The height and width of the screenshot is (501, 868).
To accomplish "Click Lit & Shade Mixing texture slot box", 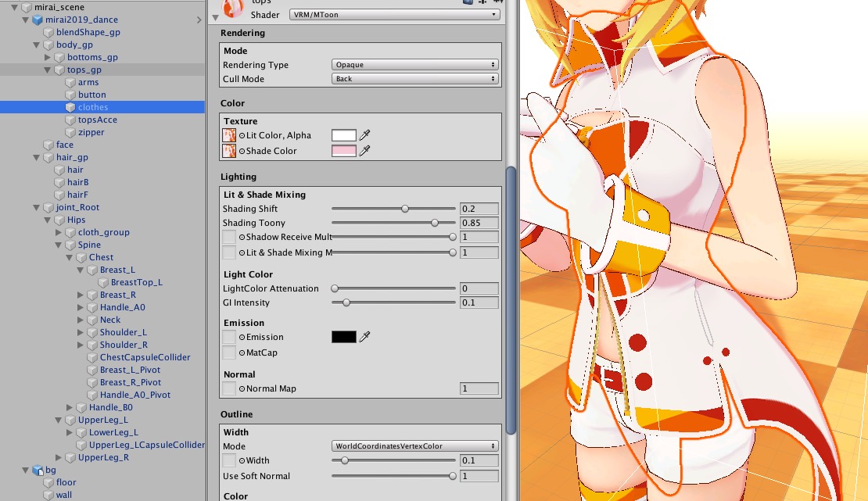I will 228,252.
